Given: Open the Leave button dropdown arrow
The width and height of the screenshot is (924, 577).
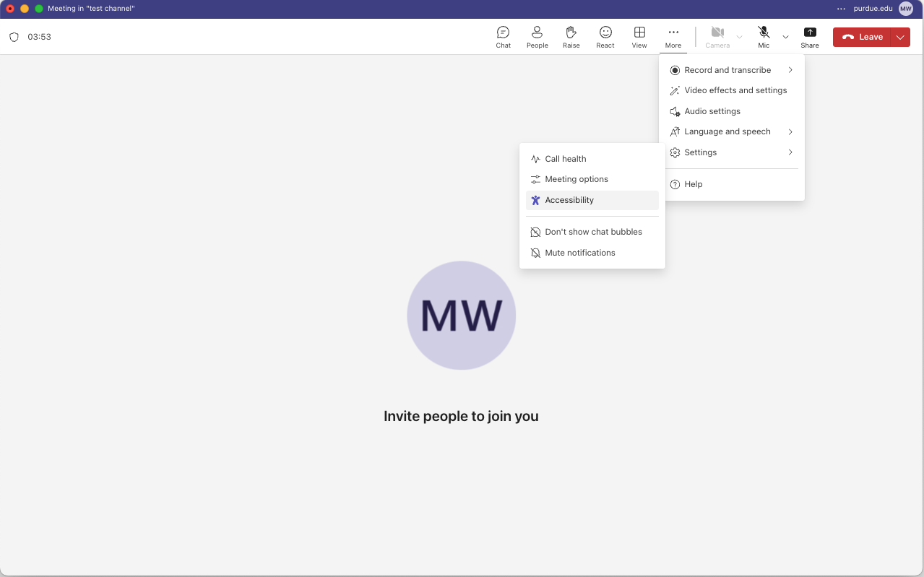Looking at the screenshot, I should click(900, 37).
